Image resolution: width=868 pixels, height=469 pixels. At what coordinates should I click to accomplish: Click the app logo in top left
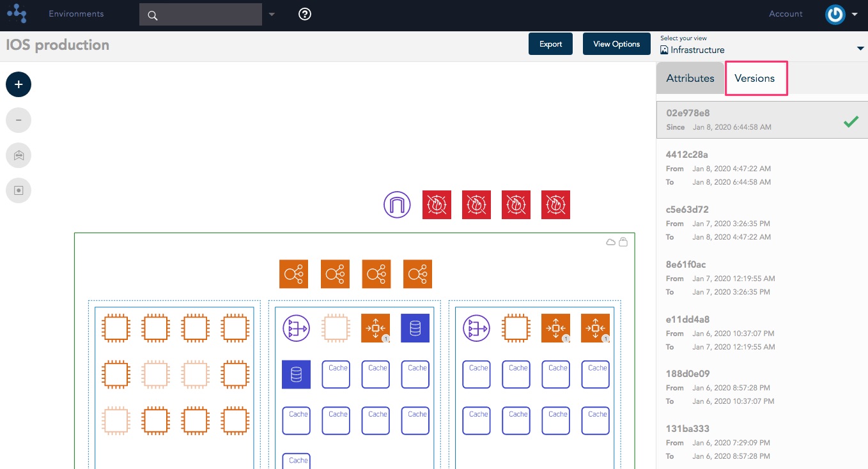tap(17, 13)
